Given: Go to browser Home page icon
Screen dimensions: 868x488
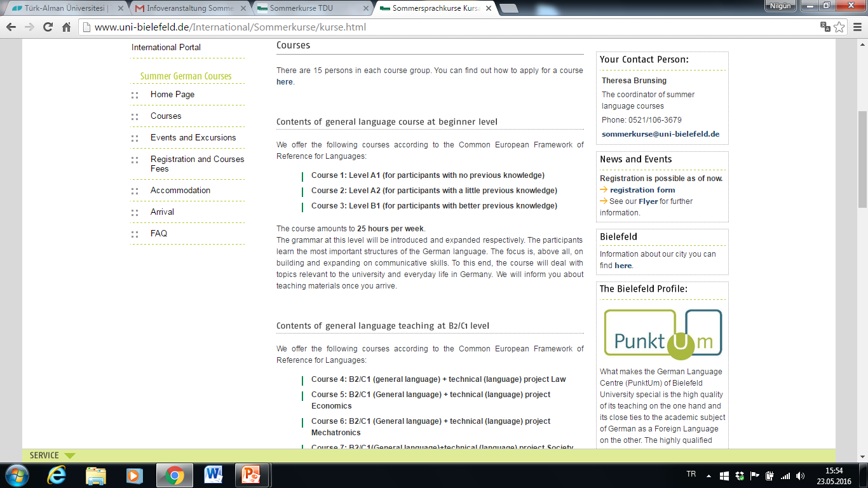Looking at the screenshot, I should (x=66, y=27).
